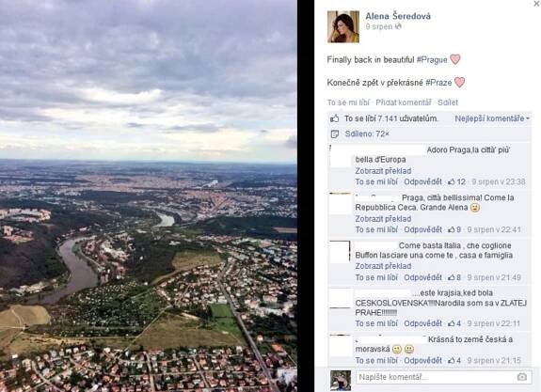Open Alena Šeredová's profile picture
Screen dimensions: 541x392
343,26
